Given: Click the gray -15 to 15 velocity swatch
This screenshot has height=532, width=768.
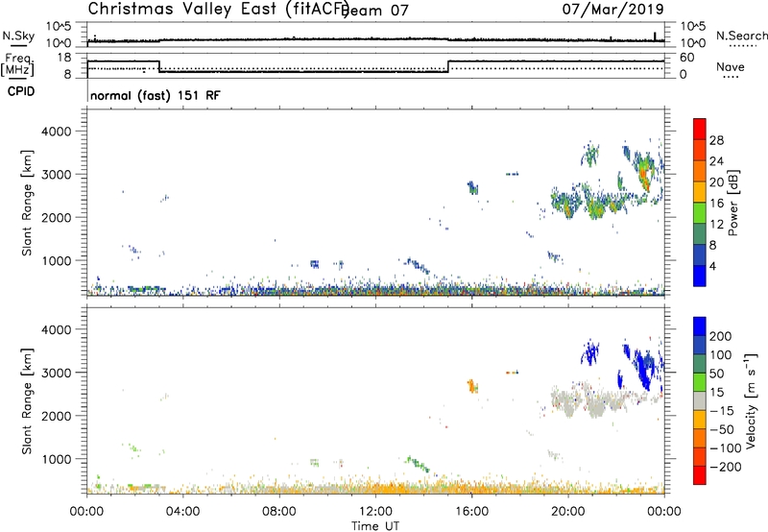Looking at the screenshot, I should (x=700, y=400).
